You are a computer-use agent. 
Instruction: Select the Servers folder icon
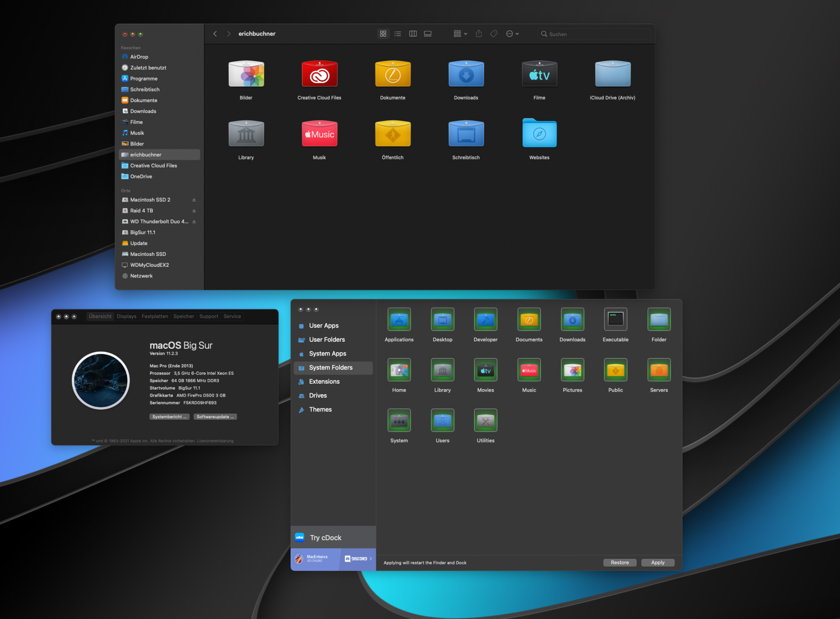[659, 370]
